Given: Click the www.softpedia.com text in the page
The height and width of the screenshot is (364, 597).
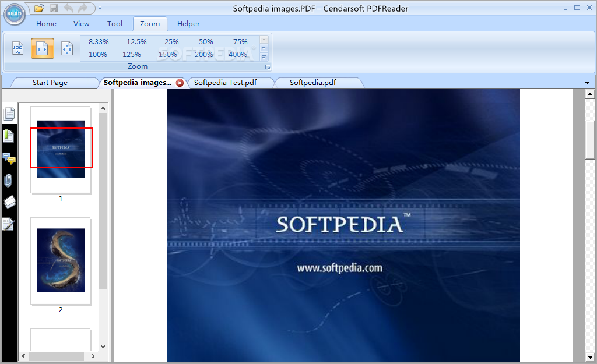Looking at the screenshot, I should coord(340,268).
